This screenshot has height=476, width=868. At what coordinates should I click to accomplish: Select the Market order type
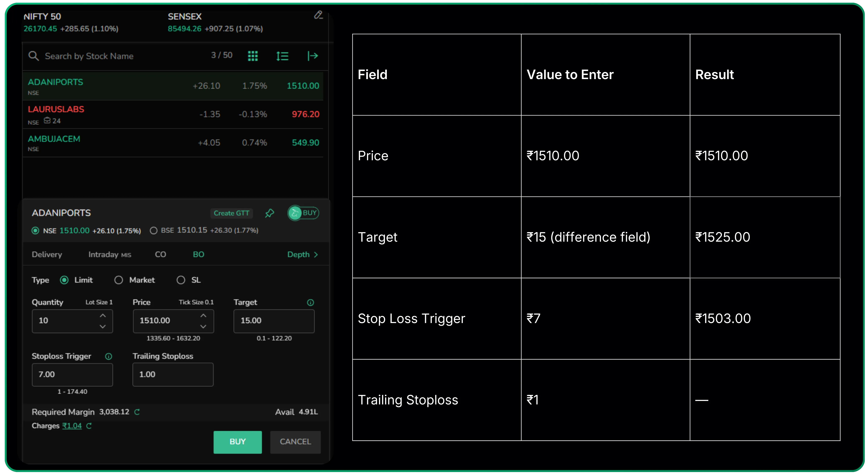pos(119,280)
